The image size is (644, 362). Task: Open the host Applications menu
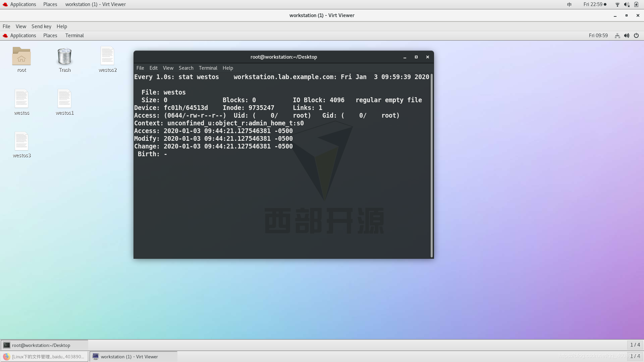(x=19, y=4)
